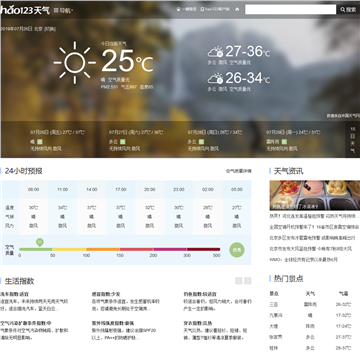Click green air quality badge for 07月29日

[284, 142]
